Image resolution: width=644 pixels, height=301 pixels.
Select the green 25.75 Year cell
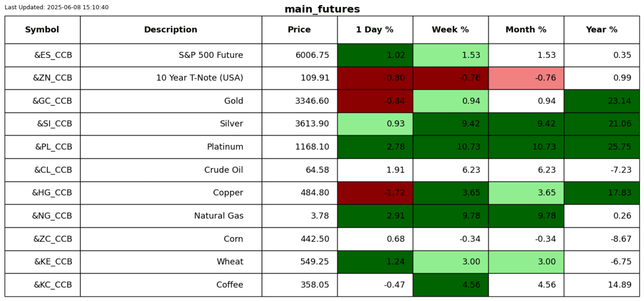[602, 147]
